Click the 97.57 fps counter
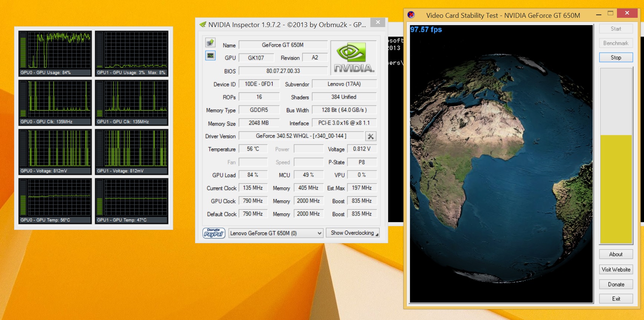The image size is (644, 320). tap(426, 30)
